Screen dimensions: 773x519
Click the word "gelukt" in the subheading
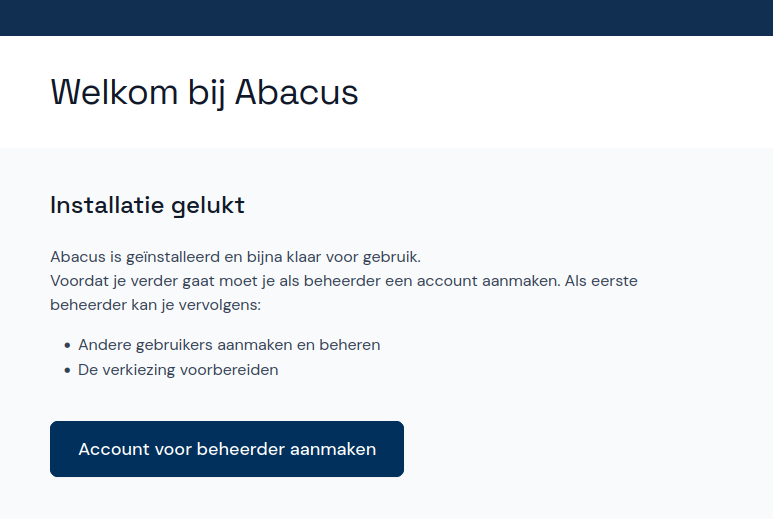[x=210, y=206]
